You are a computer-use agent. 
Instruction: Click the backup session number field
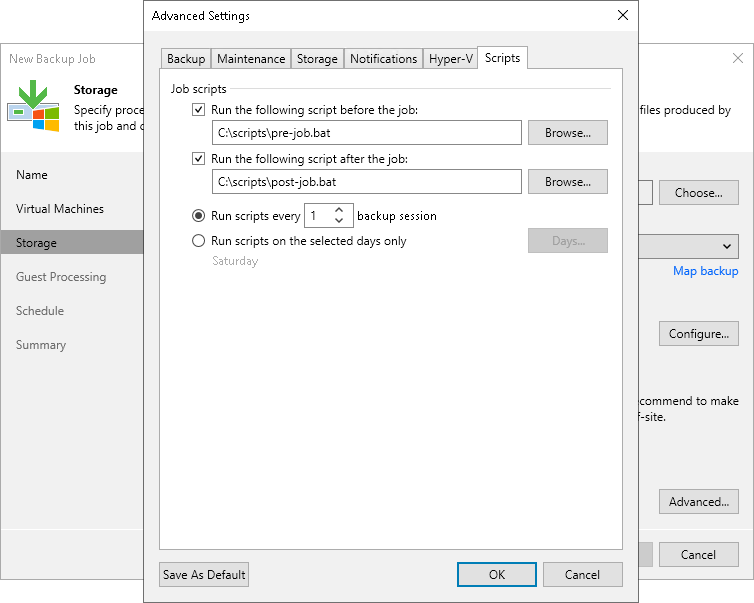[x=318, y=216]
